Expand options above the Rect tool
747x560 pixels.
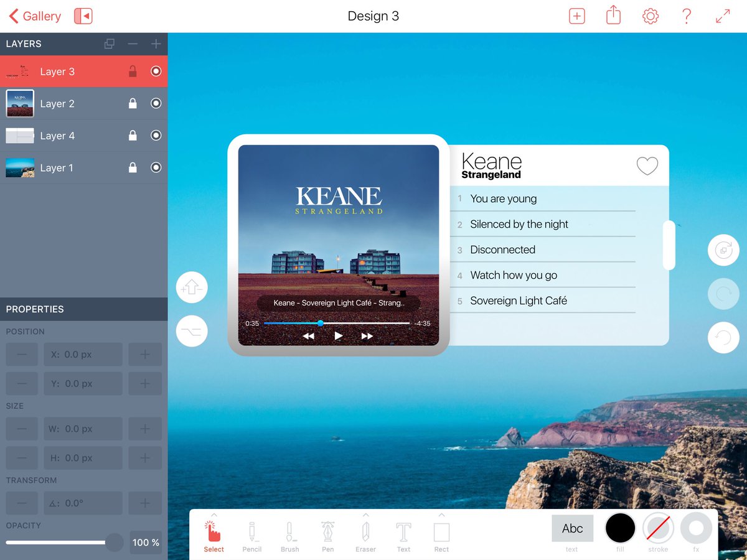click(x=441, y=515)
